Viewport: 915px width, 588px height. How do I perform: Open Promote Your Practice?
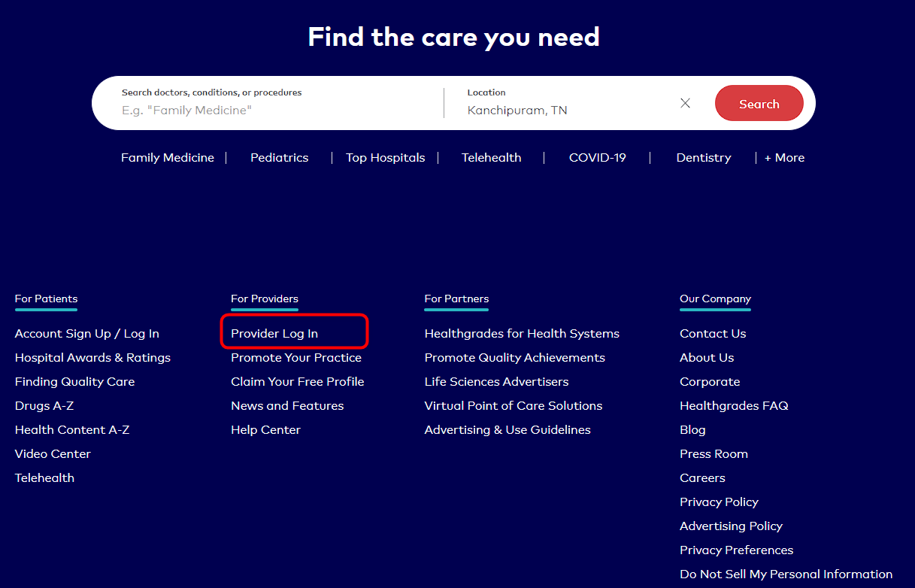pos(296,358)
